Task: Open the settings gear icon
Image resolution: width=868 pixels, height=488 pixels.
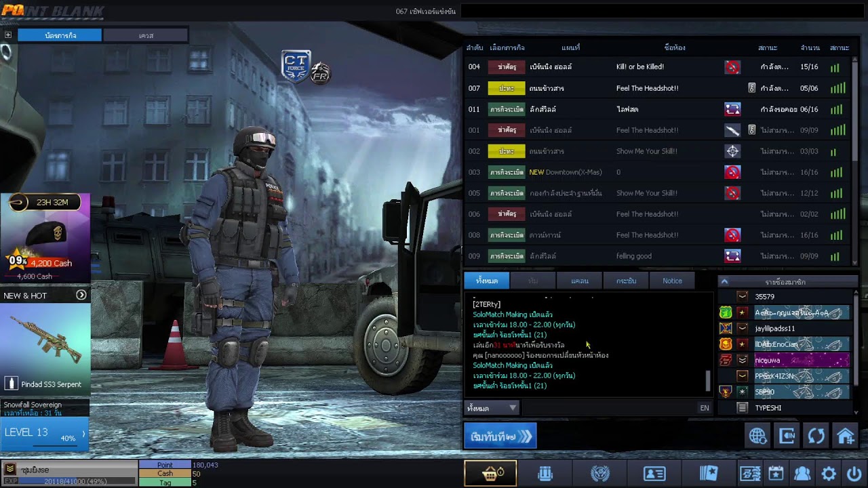Action: click(829, 474)
